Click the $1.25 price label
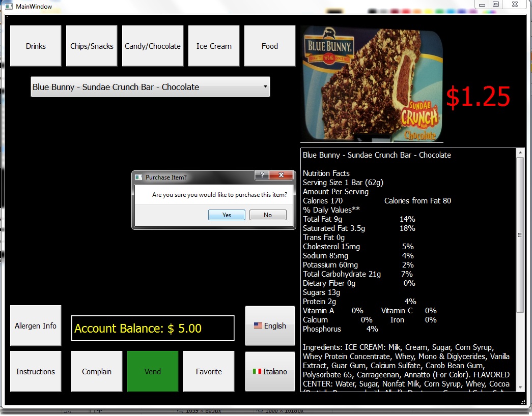This screenshot has width=532, height=416. coord(478,97)
